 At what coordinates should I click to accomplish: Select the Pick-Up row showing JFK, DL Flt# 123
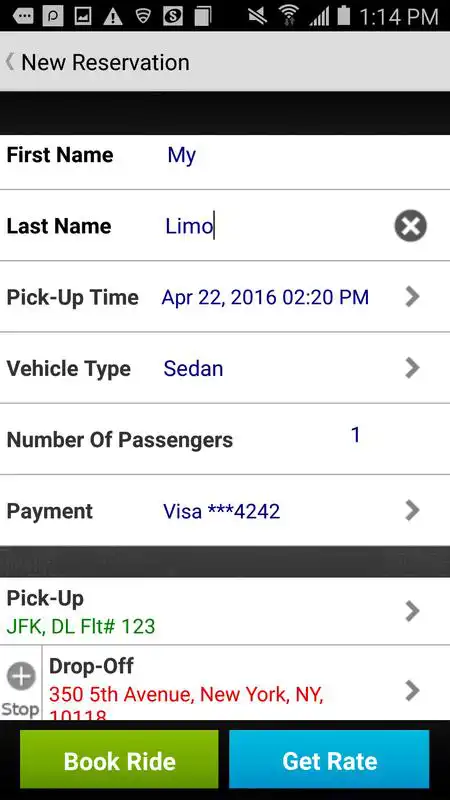225,611
